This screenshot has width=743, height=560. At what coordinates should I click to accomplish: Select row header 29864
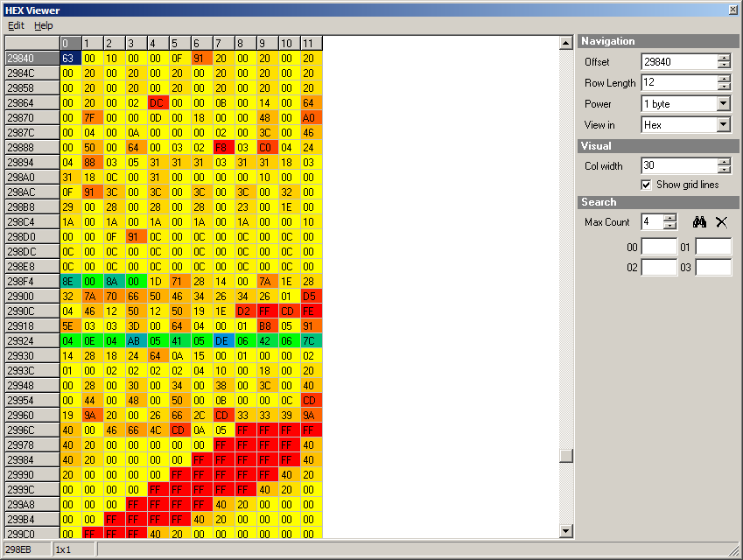coord(32,102)
